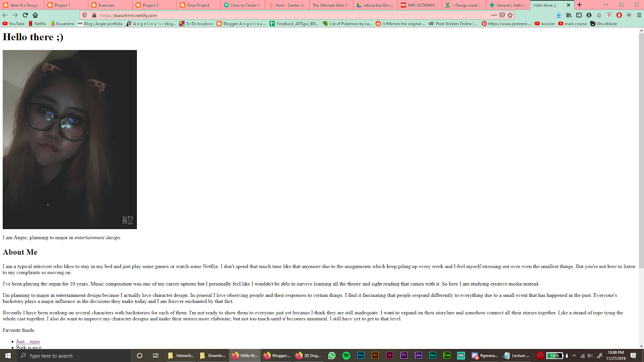Reload the current page
Image resolution: width=644 pixels, height=362 pixels.
[25, 15]
